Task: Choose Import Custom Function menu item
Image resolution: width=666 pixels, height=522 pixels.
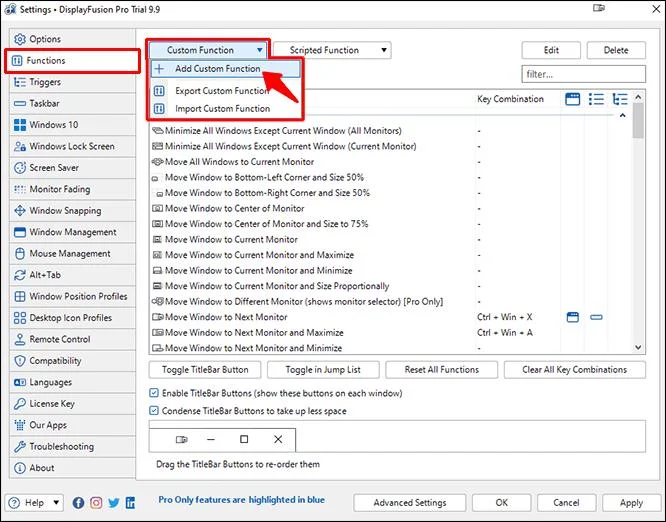Action: point(225,109)
